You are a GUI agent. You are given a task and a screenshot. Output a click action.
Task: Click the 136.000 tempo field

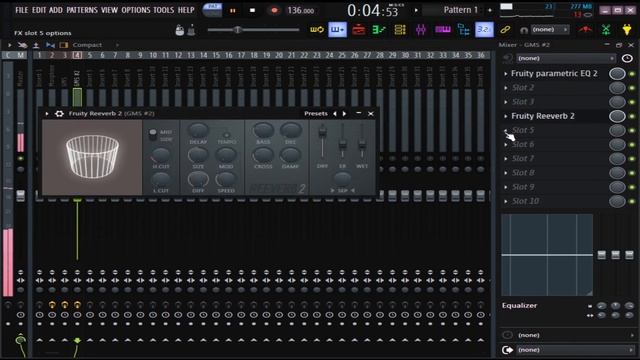coord(301,11)
